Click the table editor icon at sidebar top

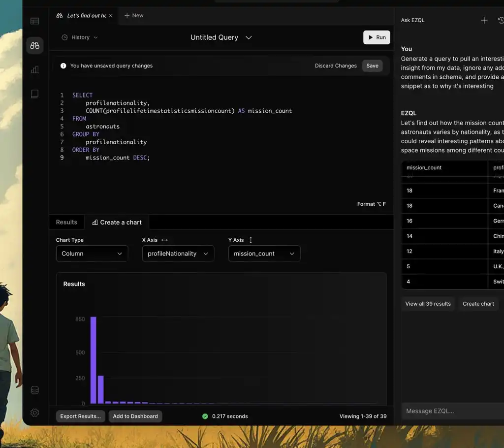pos(34,21)
